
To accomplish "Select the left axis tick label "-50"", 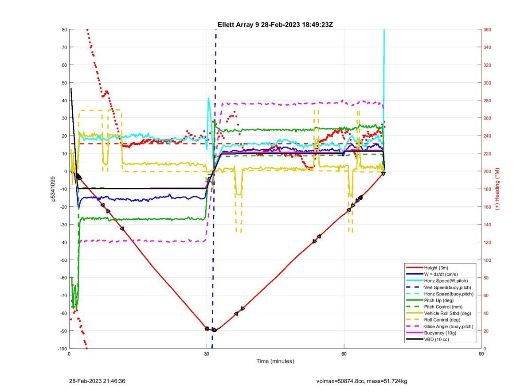I will pos(63,260).
